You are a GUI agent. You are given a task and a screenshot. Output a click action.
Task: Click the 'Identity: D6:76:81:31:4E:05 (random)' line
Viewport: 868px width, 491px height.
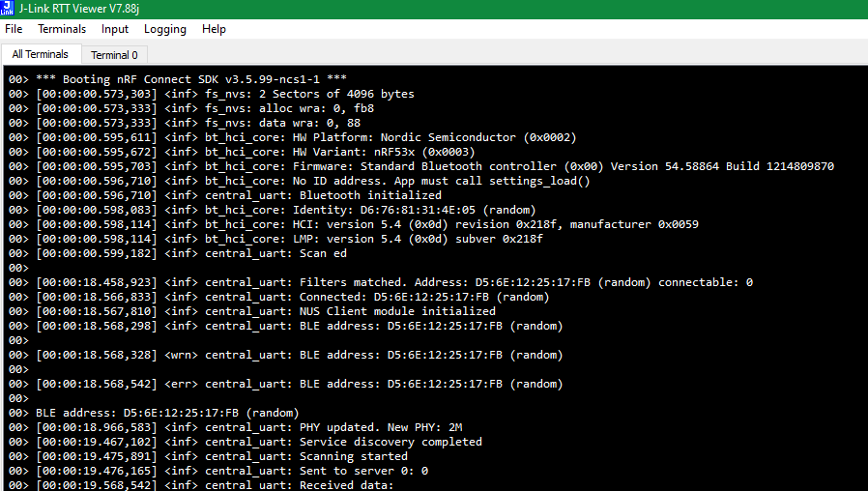[272, 210]
